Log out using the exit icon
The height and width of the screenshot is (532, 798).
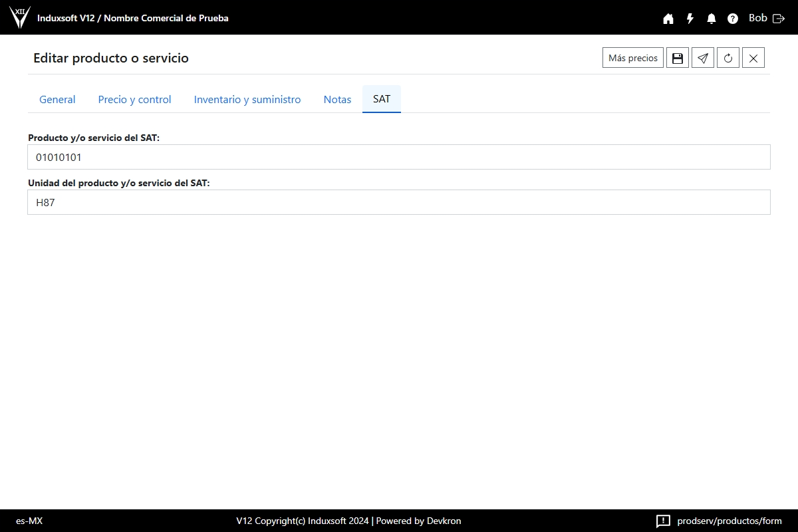[x=779, y=19]
